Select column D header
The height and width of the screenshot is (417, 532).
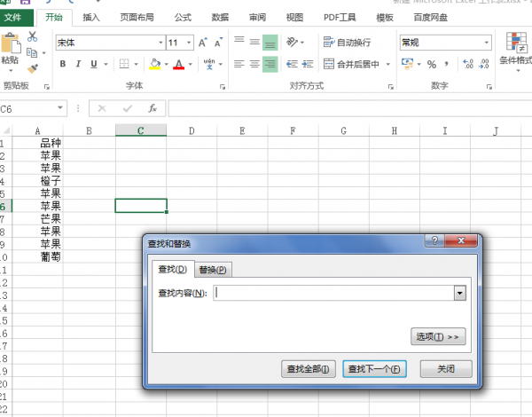[x=192, y=130]
